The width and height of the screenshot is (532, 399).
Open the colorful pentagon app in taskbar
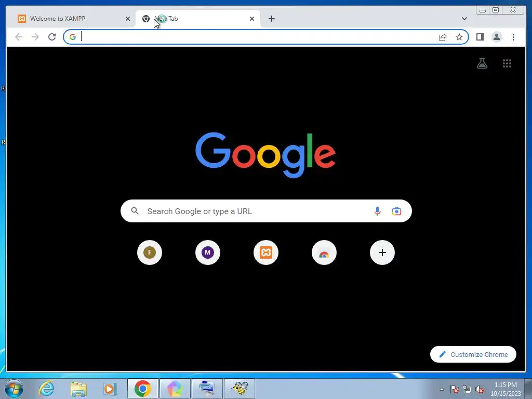click(x=175, y=389)
